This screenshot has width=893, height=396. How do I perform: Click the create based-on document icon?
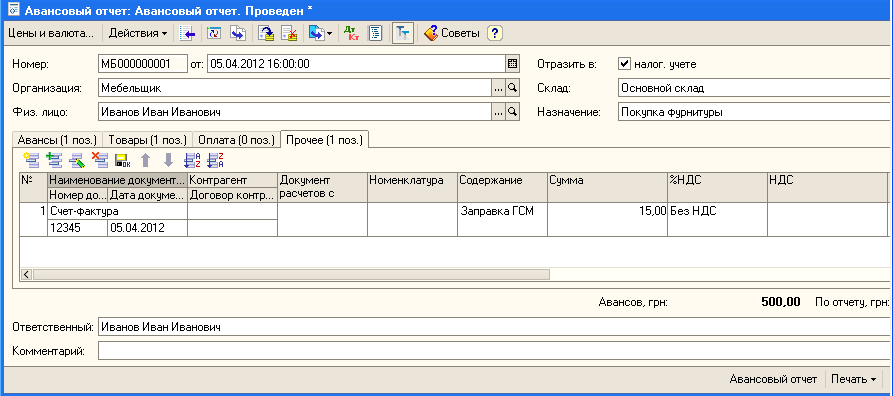317,33
